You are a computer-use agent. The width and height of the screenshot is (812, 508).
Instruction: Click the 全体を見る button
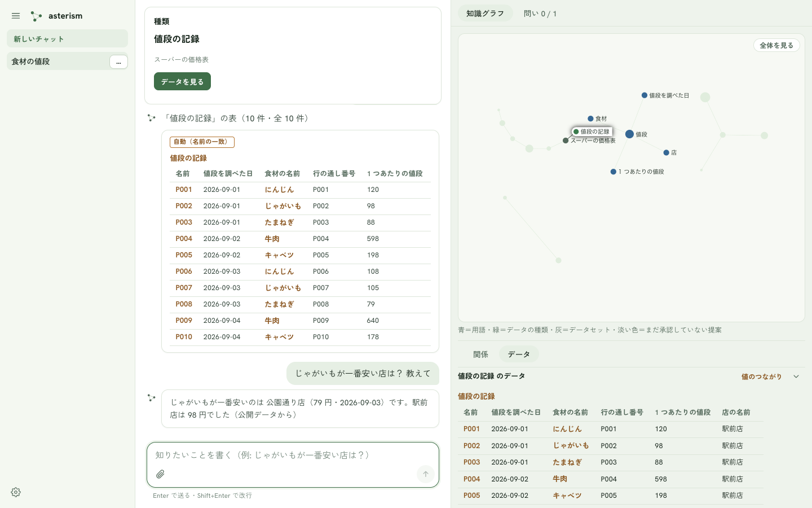(776, 45)
